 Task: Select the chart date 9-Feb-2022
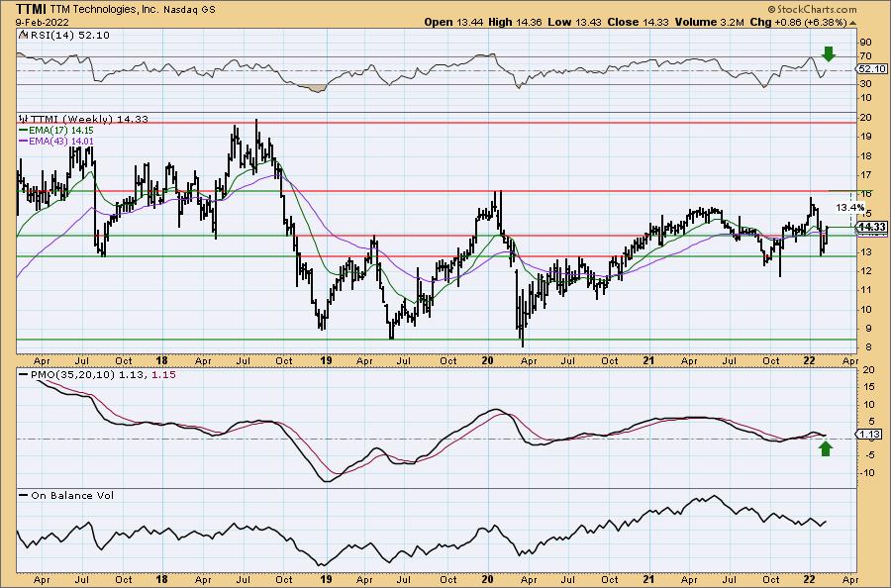click(42, 22)
